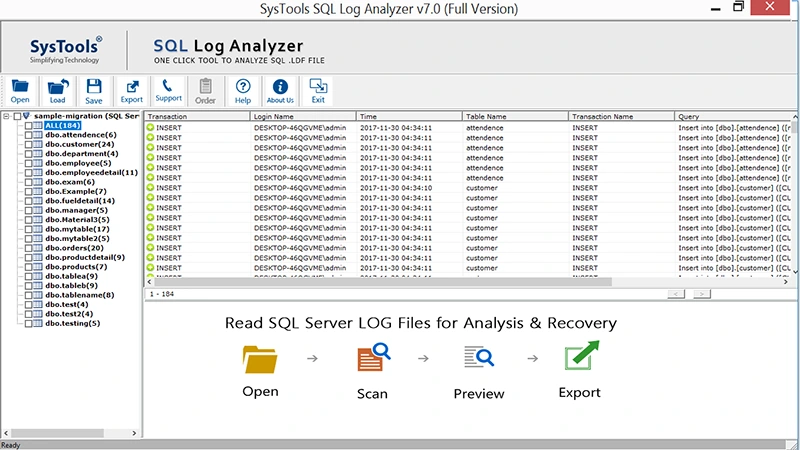Image resolution: width=800 pixels, height=450 pixels.
Task: Sort by the Transaction column header
Action: (x=197, y=116)
